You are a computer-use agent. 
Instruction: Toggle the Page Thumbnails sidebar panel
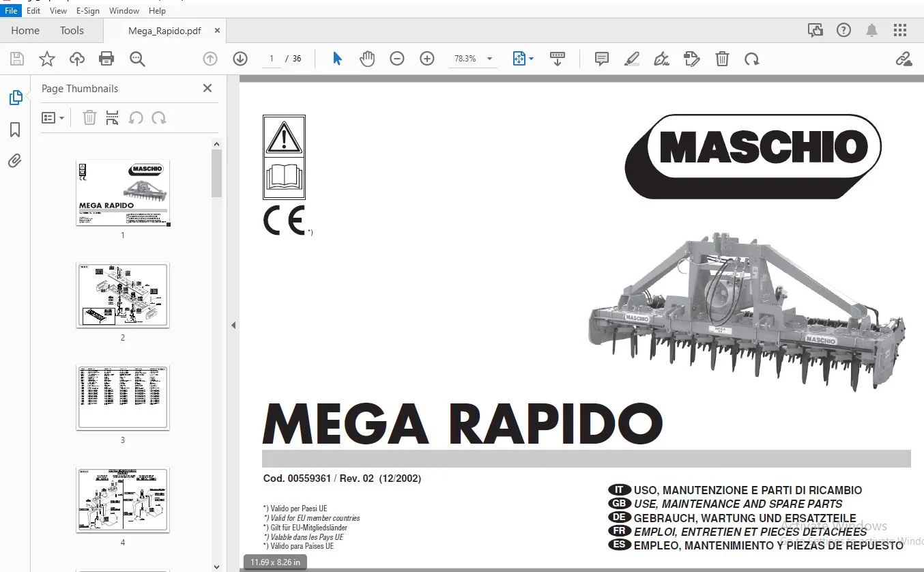click(x=15, y=98)
